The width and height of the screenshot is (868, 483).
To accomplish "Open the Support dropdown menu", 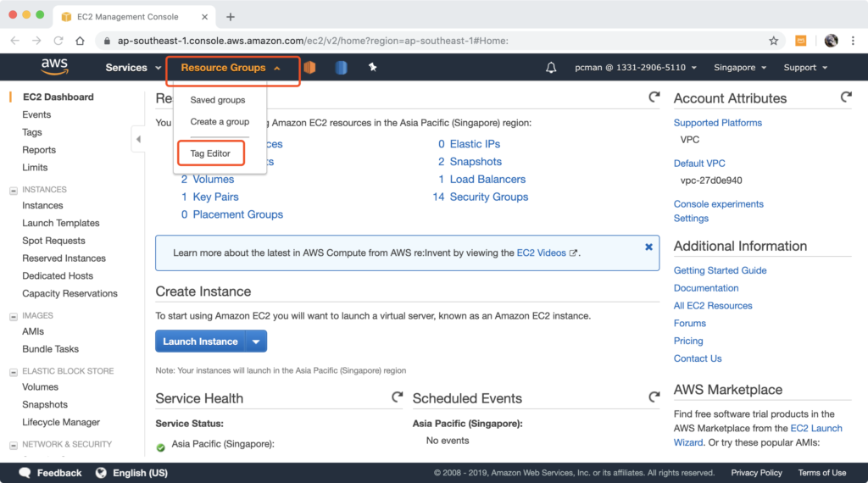I will 805,68.
